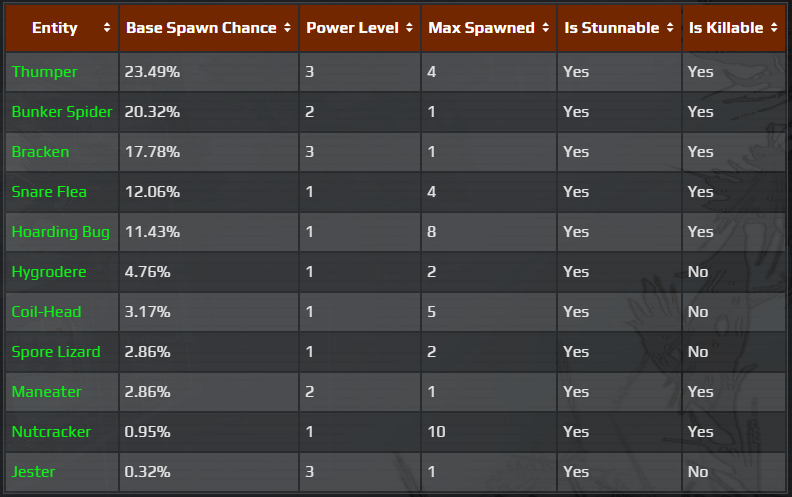
Task: Click Jester's Is Killable 'No' cell
Action: [698, 472]
